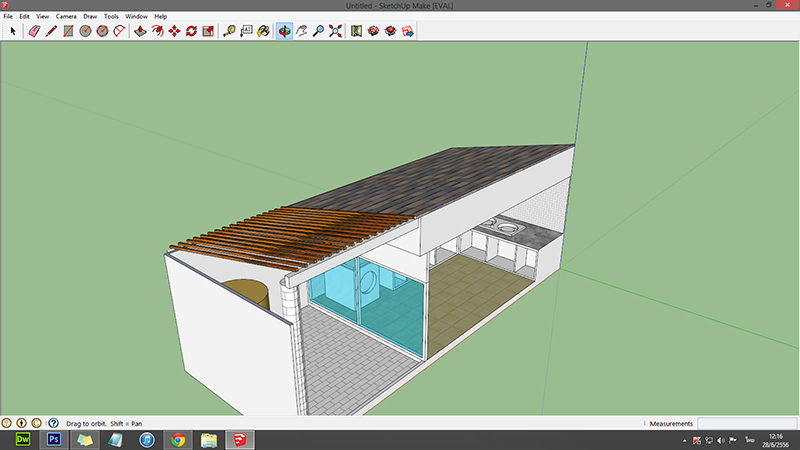Activate the Move tool
800x450 pixels.
tap(174, 31)
